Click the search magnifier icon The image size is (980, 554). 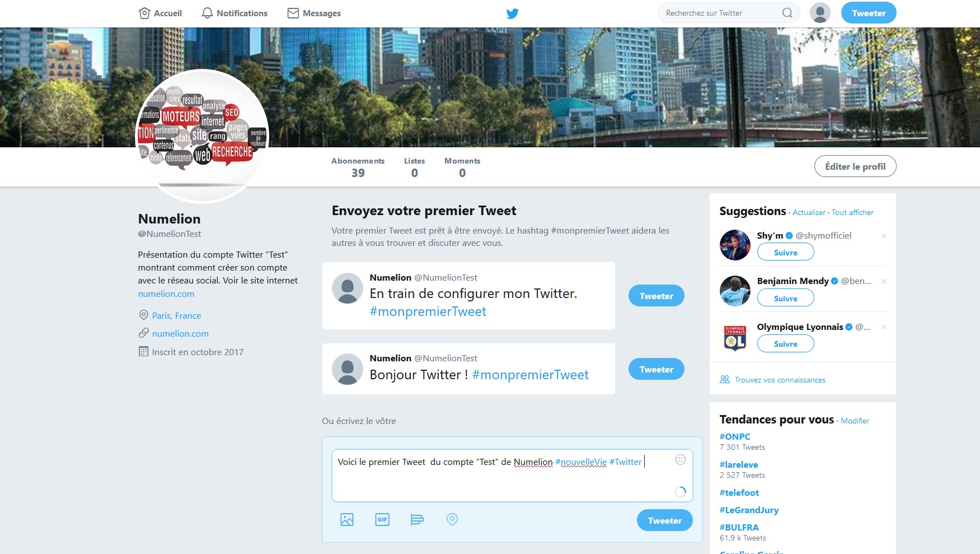pos(787,13)
